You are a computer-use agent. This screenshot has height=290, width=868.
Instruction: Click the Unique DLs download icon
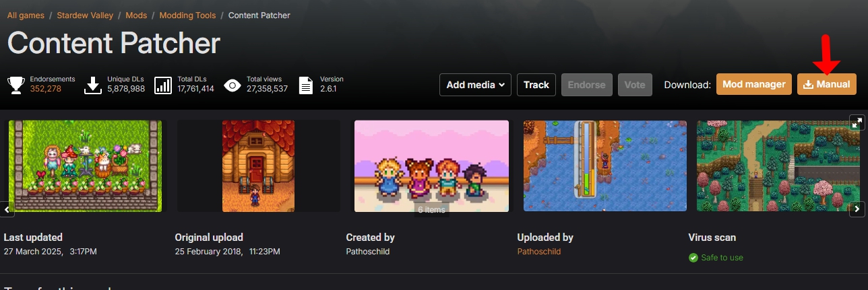(92, 85)
